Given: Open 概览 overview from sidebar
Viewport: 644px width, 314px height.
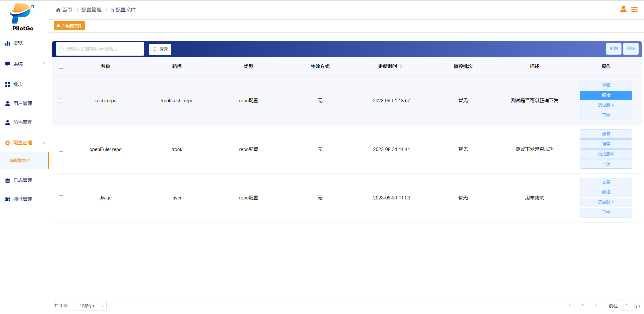Looking at the screenshot, I should (18, 43).
